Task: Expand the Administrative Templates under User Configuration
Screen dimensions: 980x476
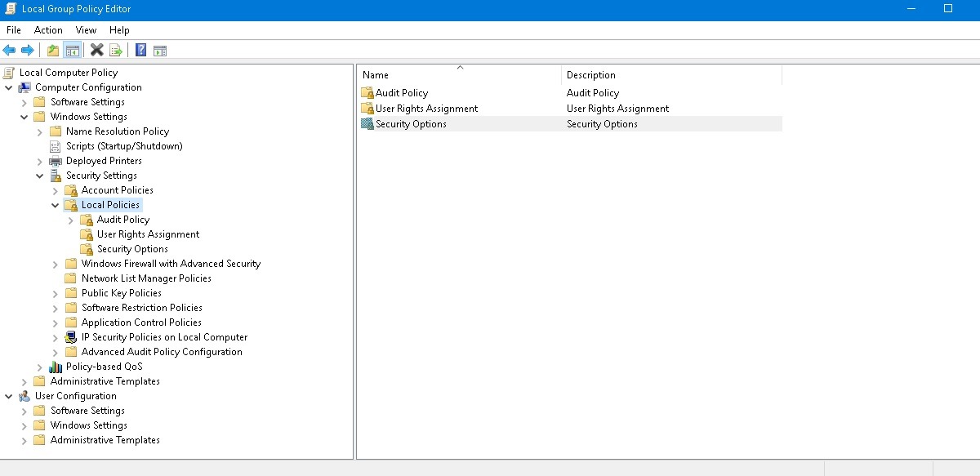Action: [x=24, y=439]
